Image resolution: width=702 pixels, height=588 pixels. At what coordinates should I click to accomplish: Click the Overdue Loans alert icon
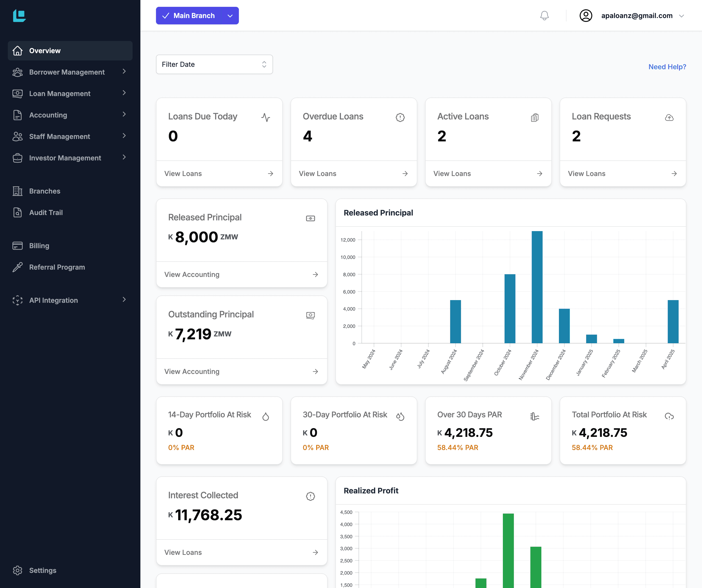400,117
